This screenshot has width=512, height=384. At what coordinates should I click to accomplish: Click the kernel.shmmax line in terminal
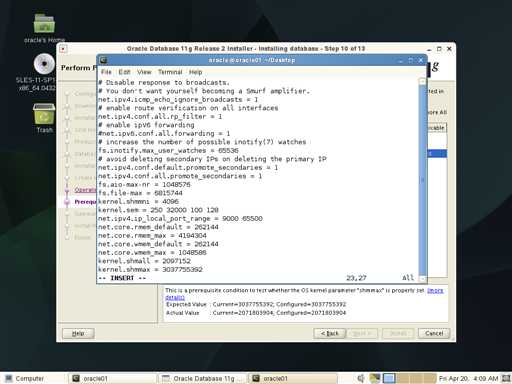[150, 269]
